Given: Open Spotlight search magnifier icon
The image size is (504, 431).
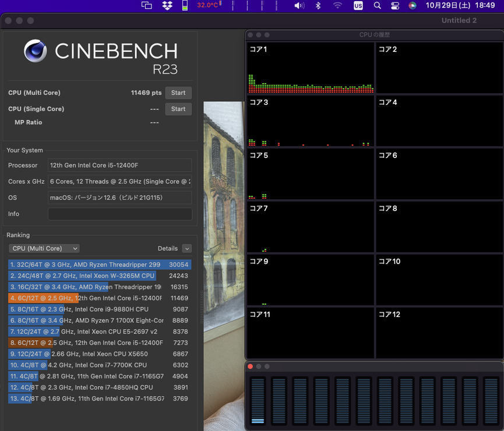Looking at the screenshot, I should tap(378, 5).
